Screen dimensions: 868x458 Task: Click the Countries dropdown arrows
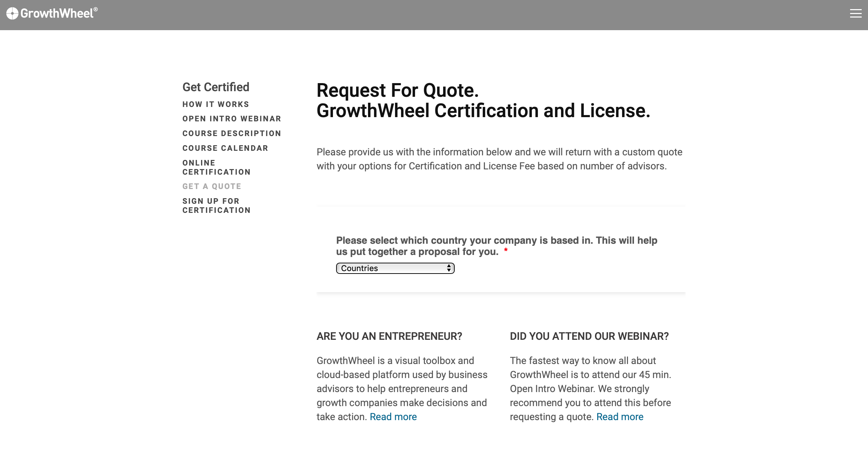(x=449, y=268)
